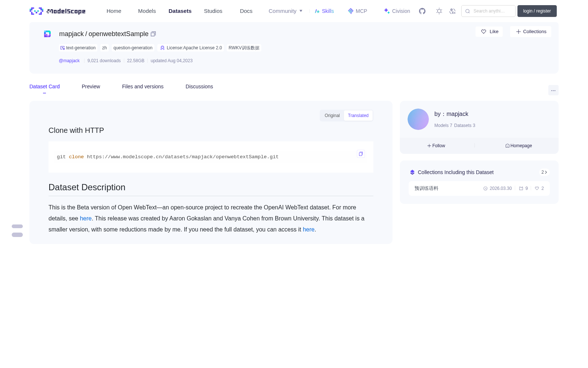The height and width of the screenshot is (368, 588).
Task: Open the 'here' link for the full dataset
Action: point(309,230)
